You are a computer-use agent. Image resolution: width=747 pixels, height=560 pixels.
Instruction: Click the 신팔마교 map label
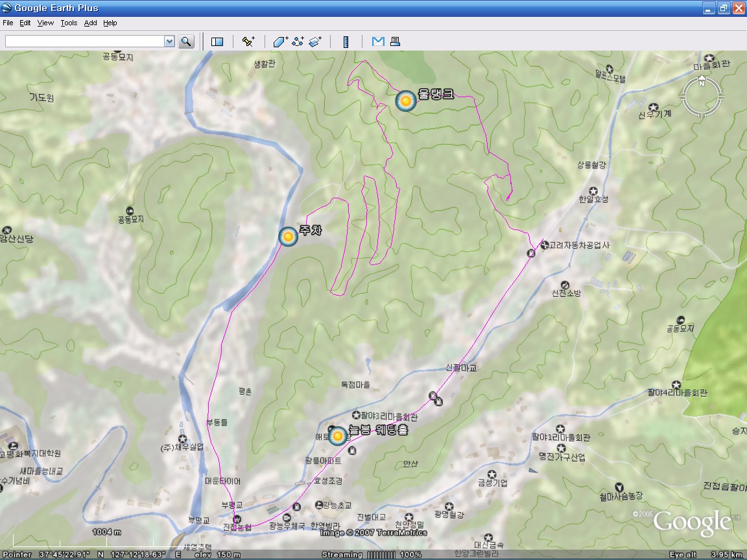461,367
